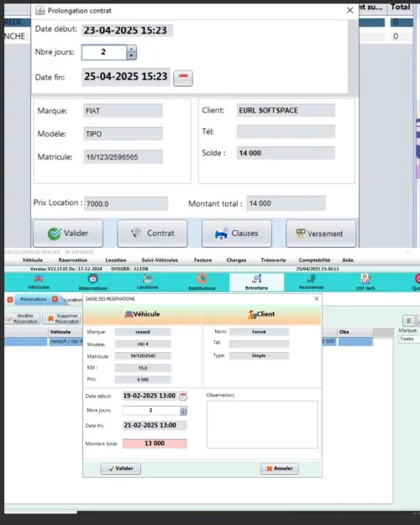
Task: Click the Matricule value 16/123/2596565
Action: point(123,157)
